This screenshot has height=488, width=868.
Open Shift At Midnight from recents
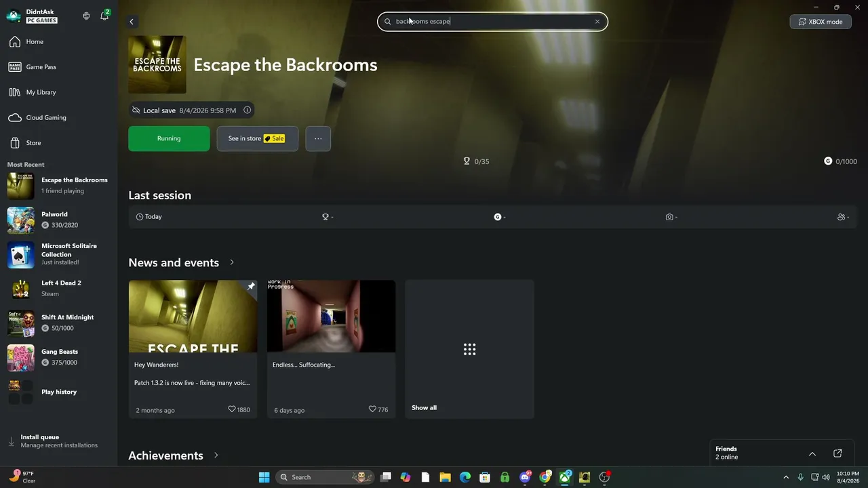(x=58, y=323)
